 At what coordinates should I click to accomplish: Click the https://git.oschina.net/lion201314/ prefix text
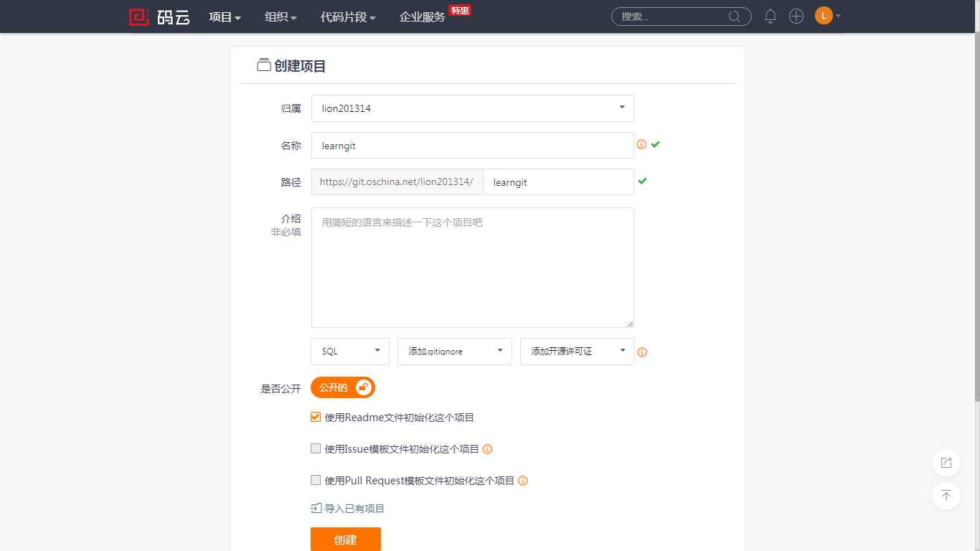tap(397, 182)
